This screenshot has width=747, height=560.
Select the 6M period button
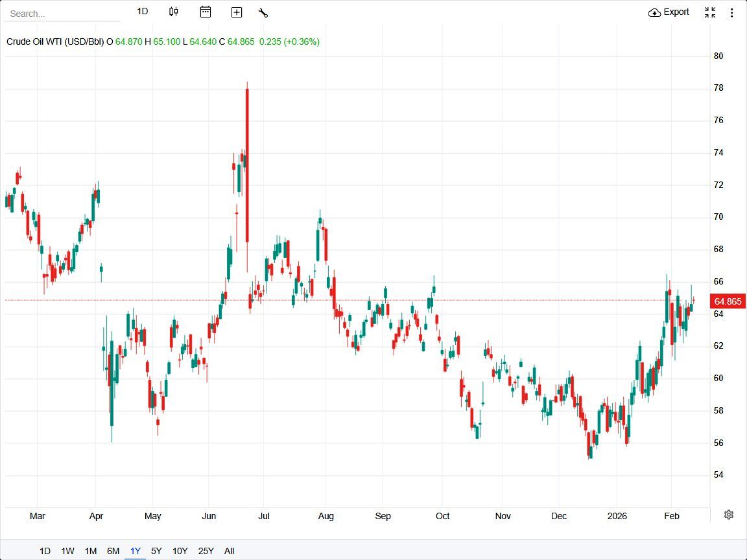(x=112, y=550)
